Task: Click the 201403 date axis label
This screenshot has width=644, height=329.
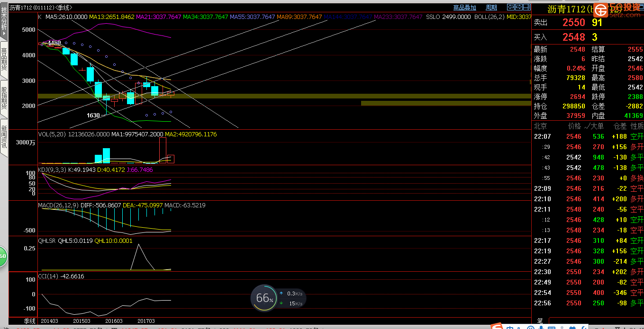Action: 50,321
